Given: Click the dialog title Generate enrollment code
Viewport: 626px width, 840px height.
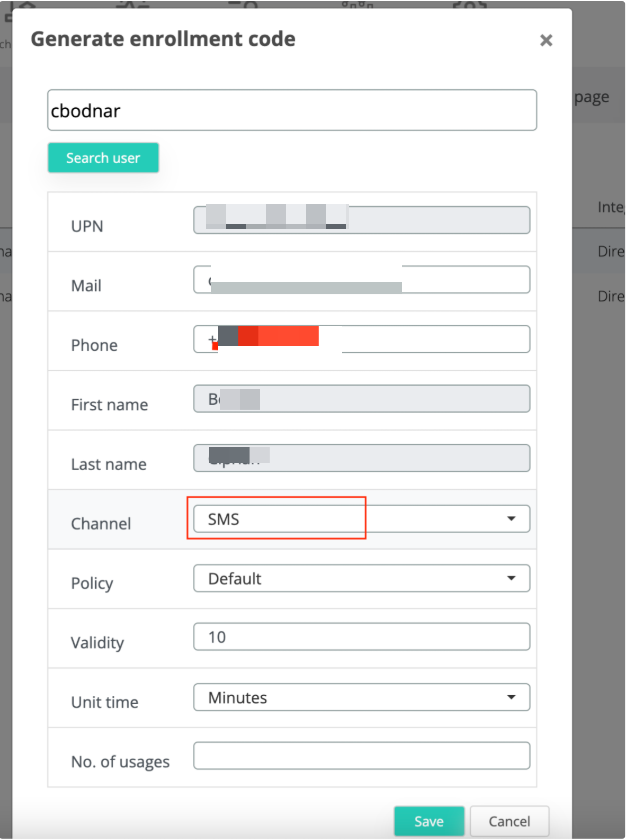Looking at the screenshot, I should pos(163,40).
